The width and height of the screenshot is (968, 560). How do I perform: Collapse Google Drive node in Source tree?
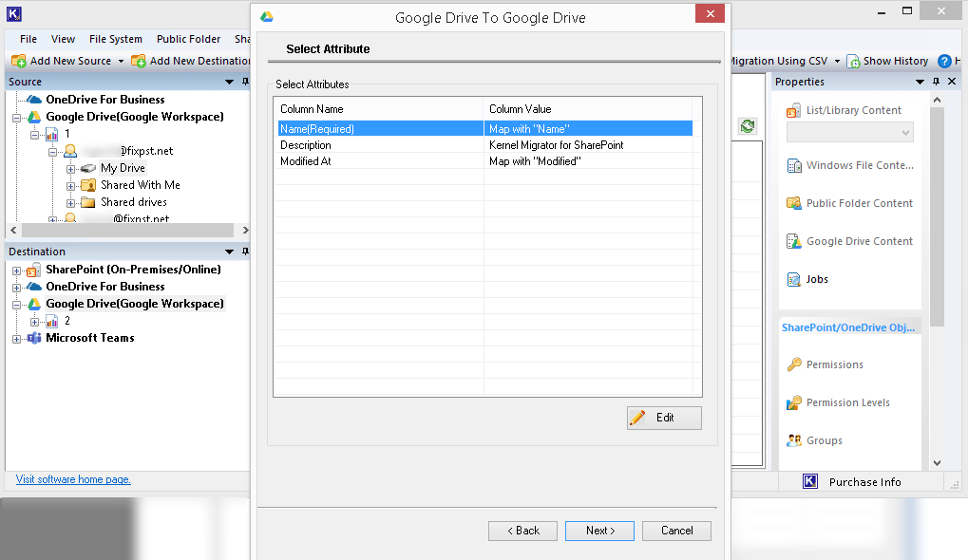coord(17,117)
